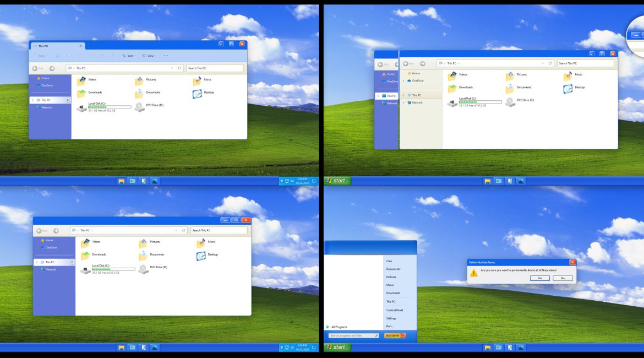Open Sort dropdown in top-left Explorer toolbar
644x358 pixels.
tap(129, 56)
